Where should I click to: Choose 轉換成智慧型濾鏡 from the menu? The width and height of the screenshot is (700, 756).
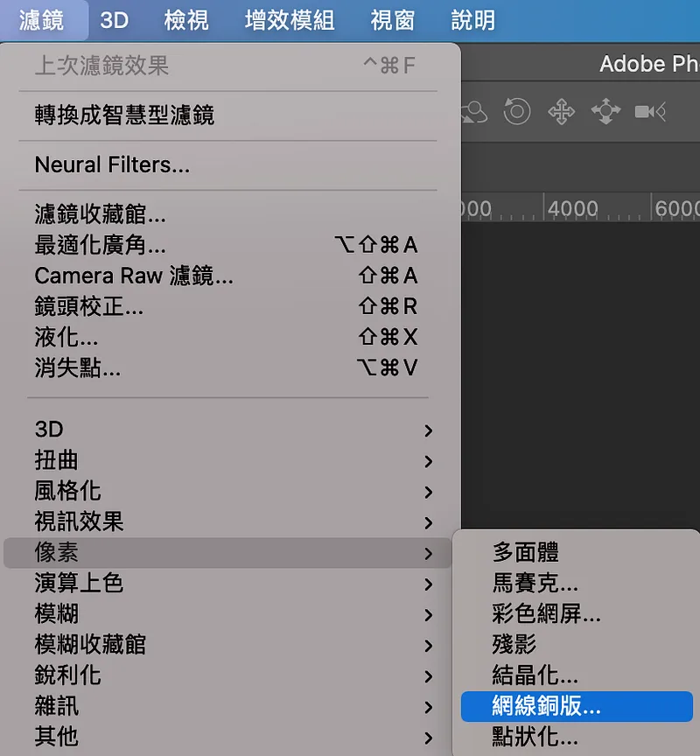pyautogui.click(x=230, y=115)
